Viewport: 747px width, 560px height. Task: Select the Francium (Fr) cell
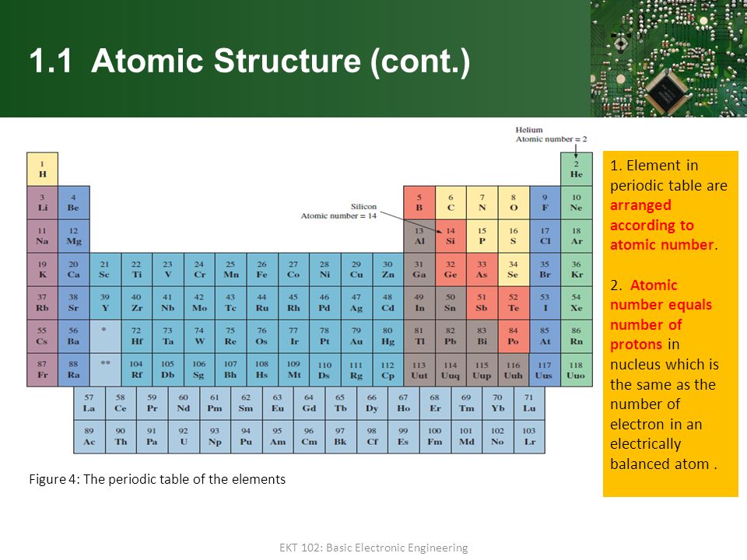point(42,369)
